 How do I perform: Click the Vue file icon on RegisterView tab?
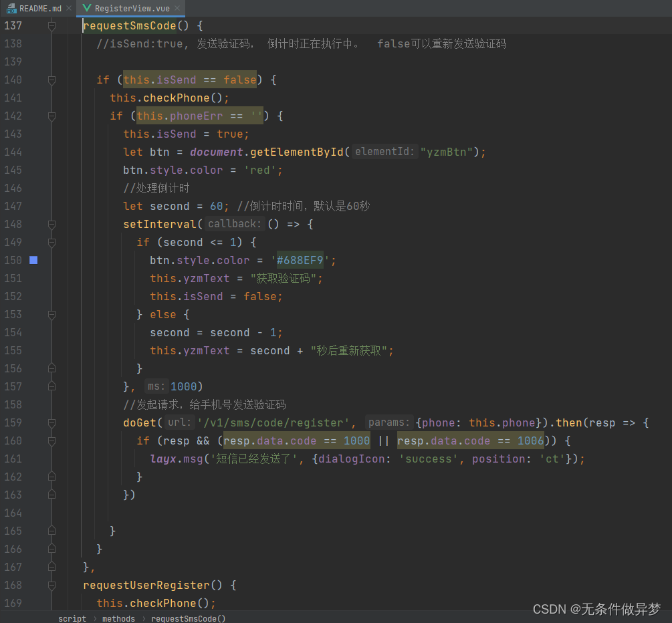87,8
